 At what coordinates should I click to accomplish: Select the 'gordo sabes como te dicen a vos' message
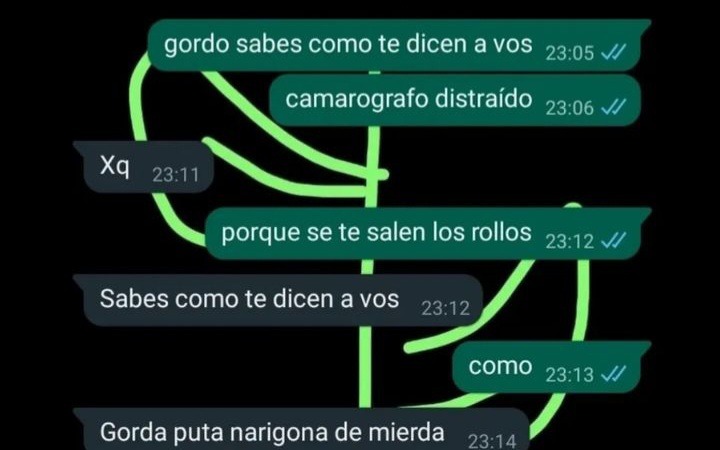[399, 45]
